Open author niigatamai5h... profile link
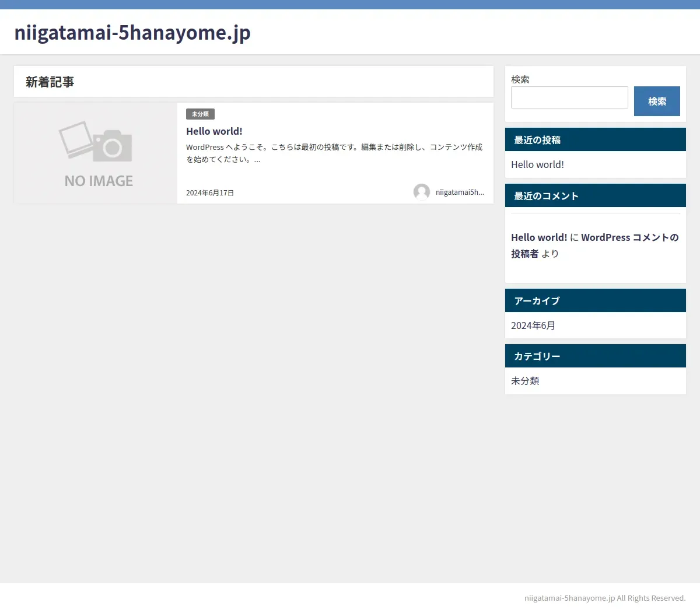Viewport: 700px width, 613px height. point(460,192)
